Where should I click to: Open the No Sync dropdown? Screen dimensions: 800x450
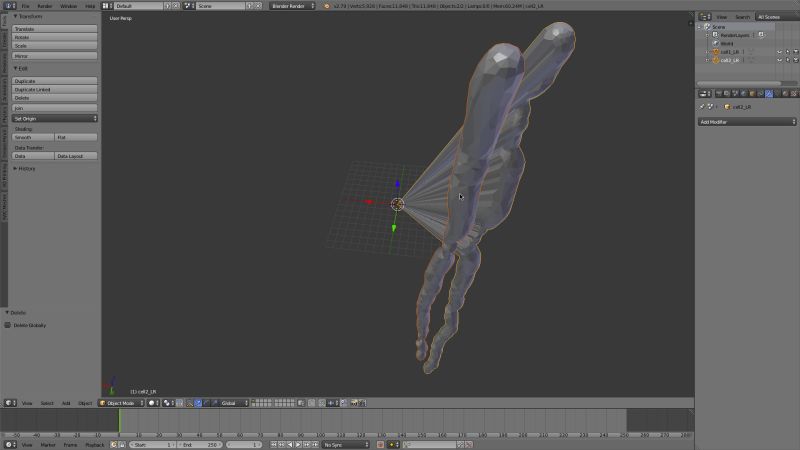point(345,445)
